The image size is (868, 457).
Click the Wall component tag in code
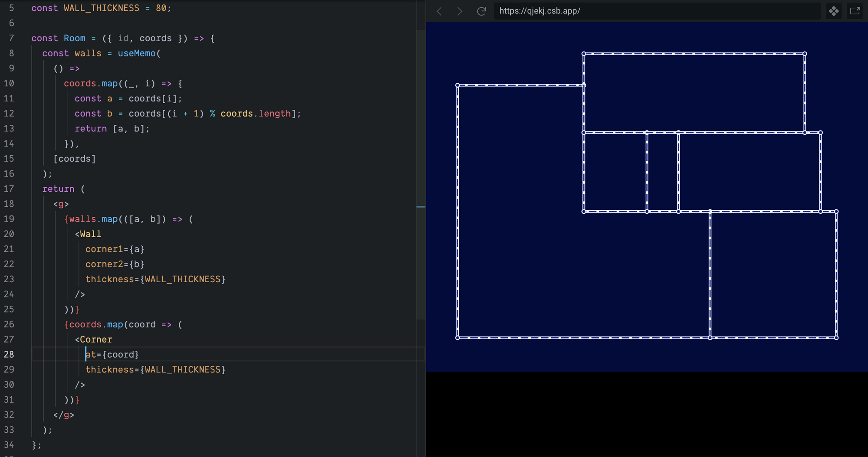(x=90, y=234)
